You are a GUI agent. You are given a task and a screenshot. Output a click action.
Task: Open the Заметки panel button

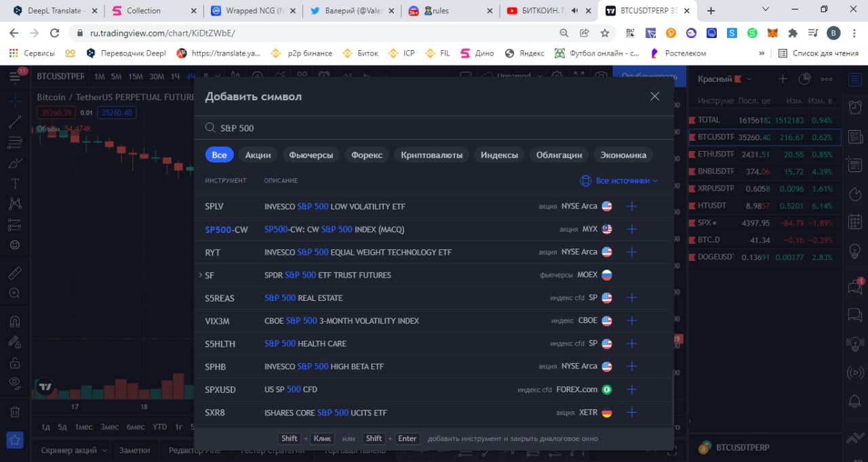[135, 450]
